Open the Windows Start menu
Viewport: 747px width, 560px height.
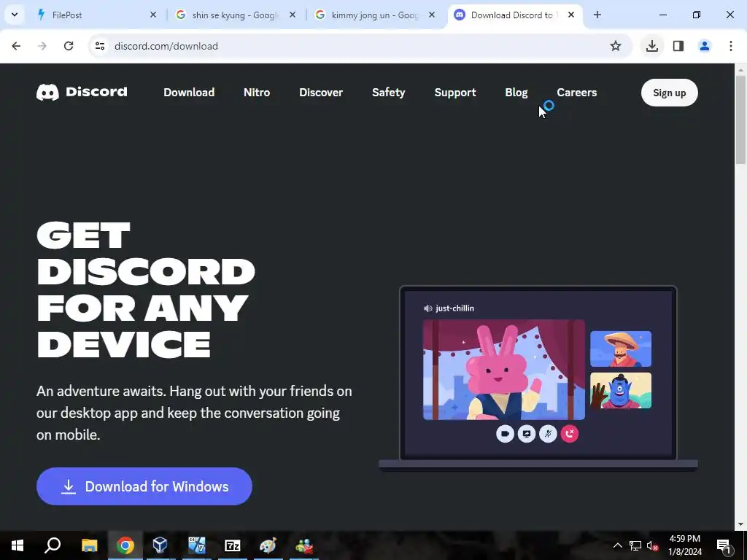[x=18, y=545]
